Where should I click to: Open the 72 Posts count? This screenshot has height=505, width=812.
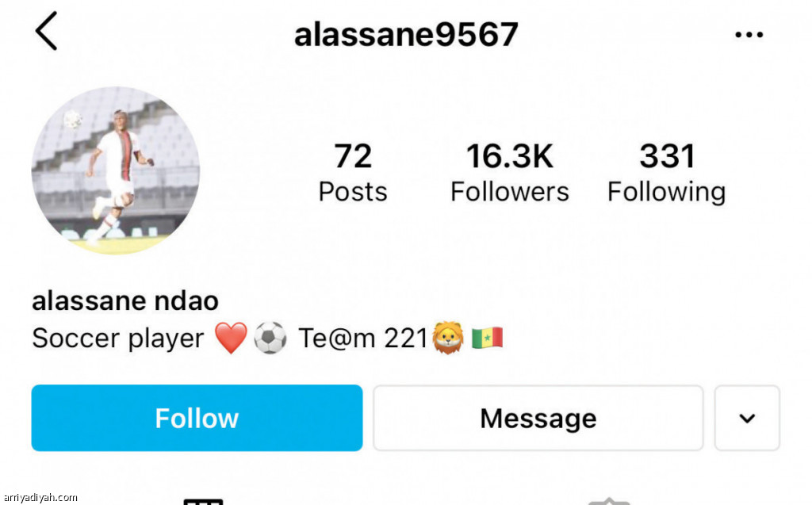[x=353, y=173]
